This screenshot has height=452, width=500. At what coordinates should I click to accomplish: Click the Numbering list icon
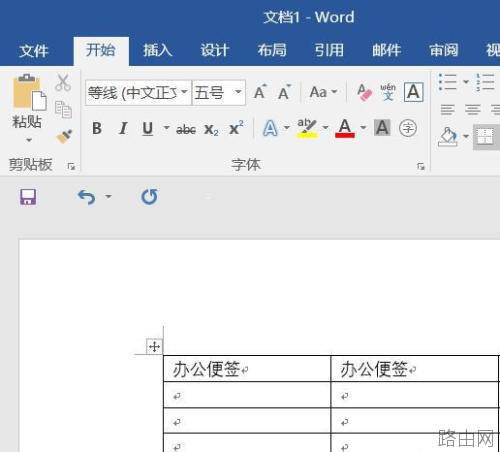click(x=485, y=82)
